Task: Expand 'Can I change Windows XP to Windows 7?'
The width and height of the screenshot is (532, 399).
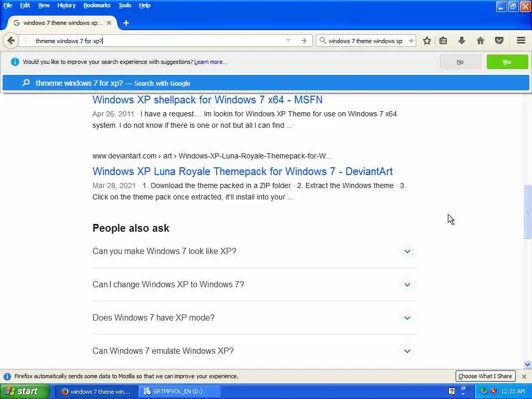Action: pyautogui.click(x=254, y=284)
